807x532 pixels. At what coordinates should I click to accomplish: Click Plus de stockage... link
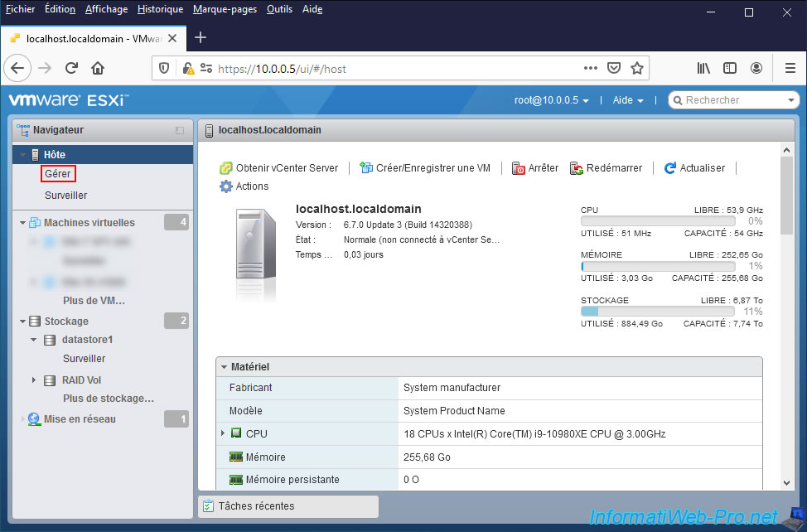tap(108, 399)
